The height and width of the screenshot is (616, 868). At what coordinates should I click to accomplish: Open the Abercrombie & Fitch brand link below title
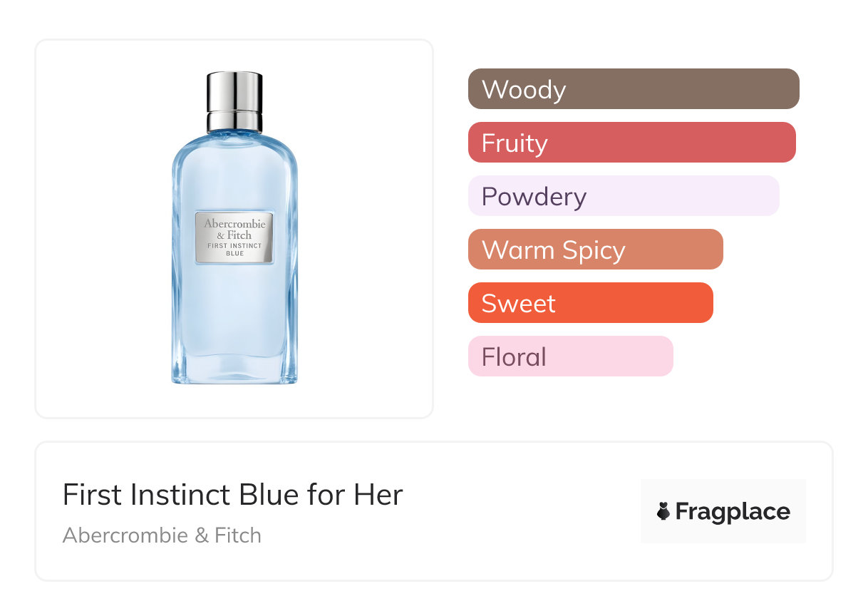162,535
